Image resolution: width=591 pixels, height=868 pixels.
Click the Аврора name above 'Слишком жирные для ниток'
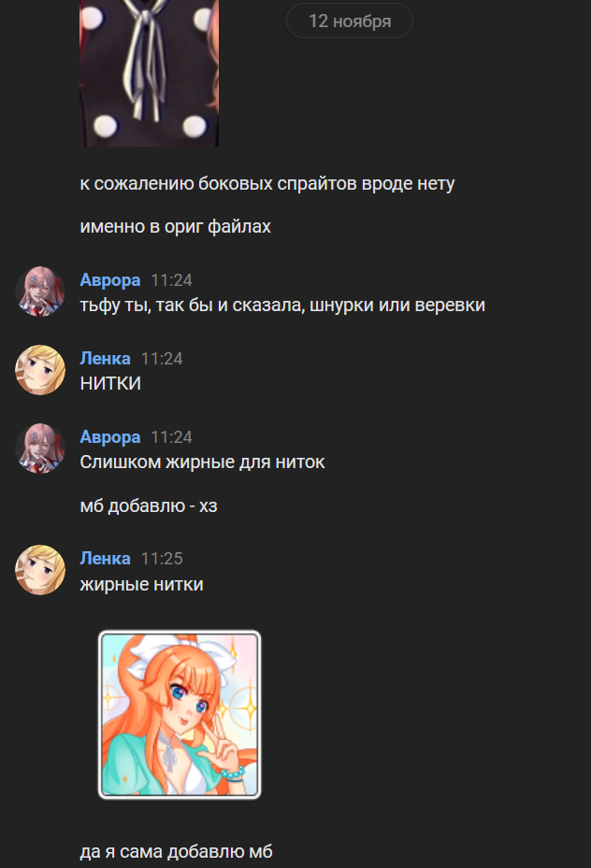[x=109, y=437]
